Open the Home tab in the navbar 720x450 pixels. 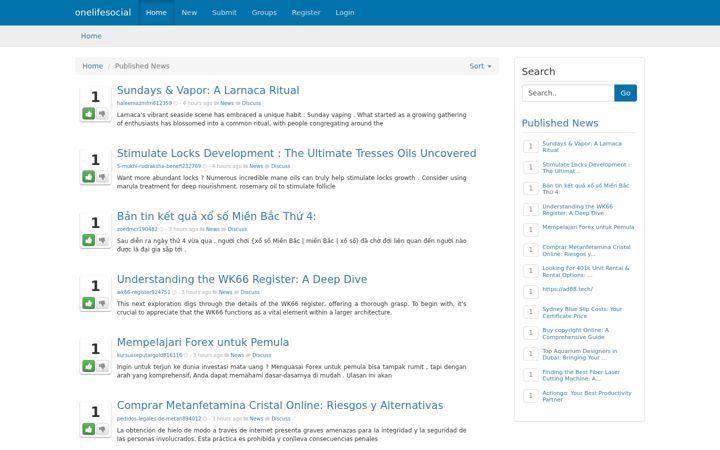pyautogui.click(x=156, y=12)
